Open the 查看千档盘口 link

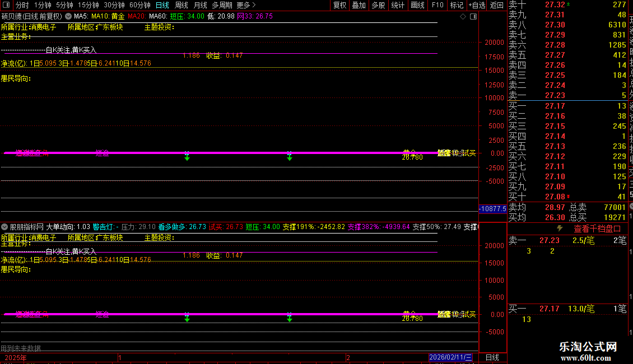(597, 228)
